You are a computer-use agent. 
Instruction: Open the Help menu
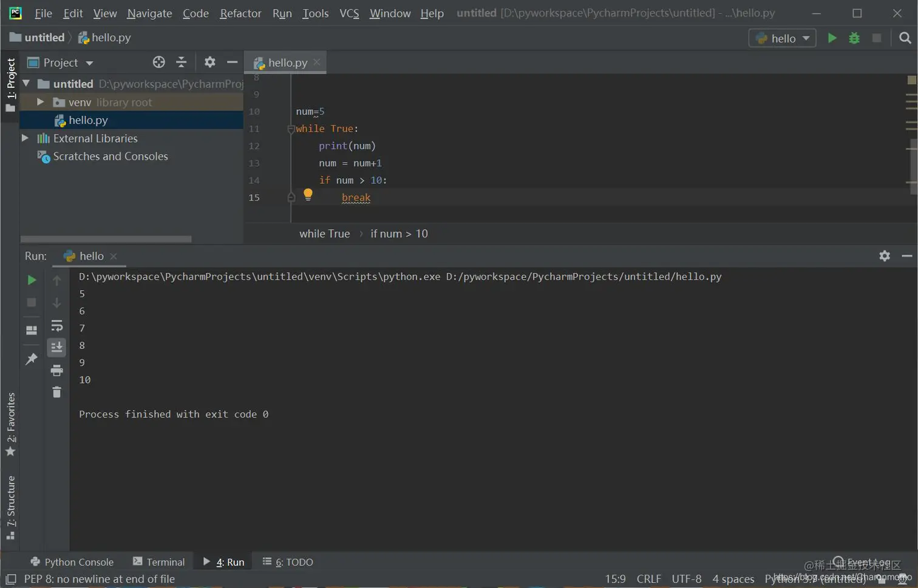point(432,13)
